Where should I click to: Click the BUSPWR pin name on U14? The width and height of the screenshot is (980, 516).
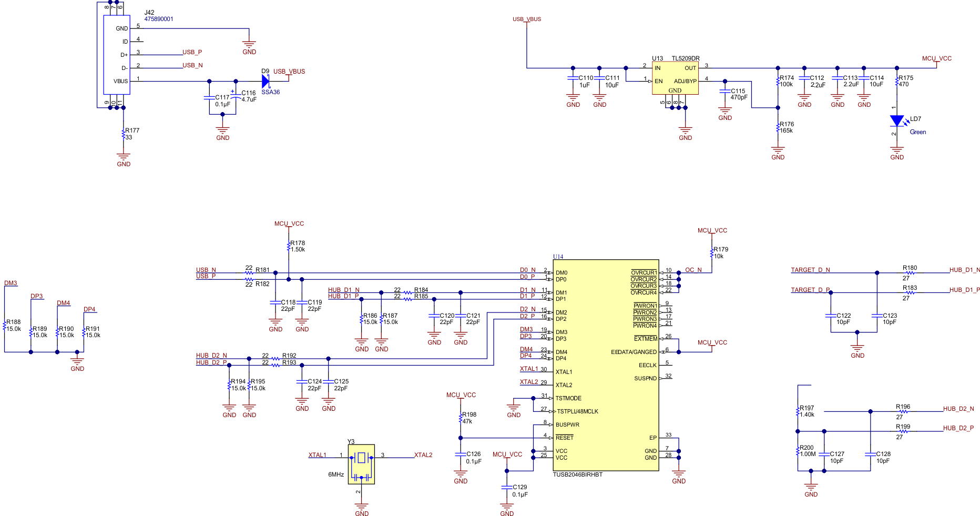click(x=567, y=424)
